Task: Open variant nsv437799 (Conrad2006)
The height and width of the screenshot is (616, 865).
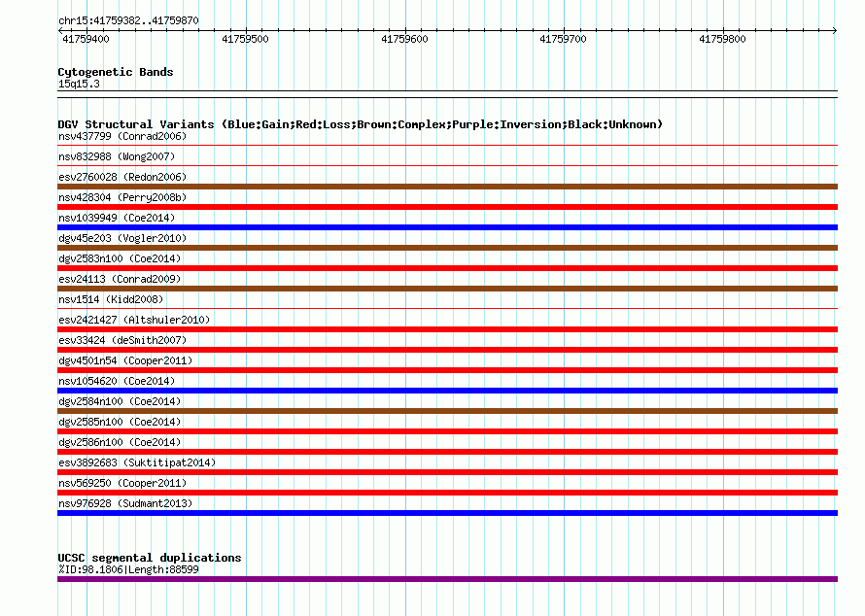Action: pyautogui.click(x=122, y=136)
